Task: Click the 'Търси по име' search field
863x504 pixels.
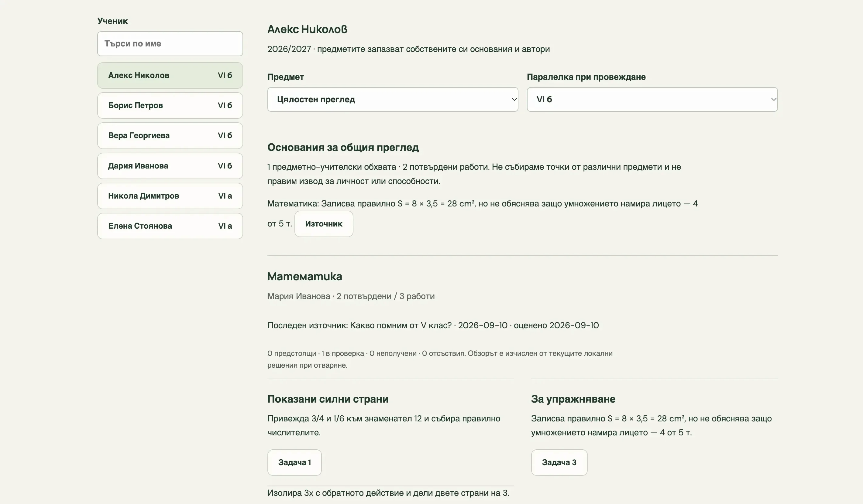Action: coord(170,44)
